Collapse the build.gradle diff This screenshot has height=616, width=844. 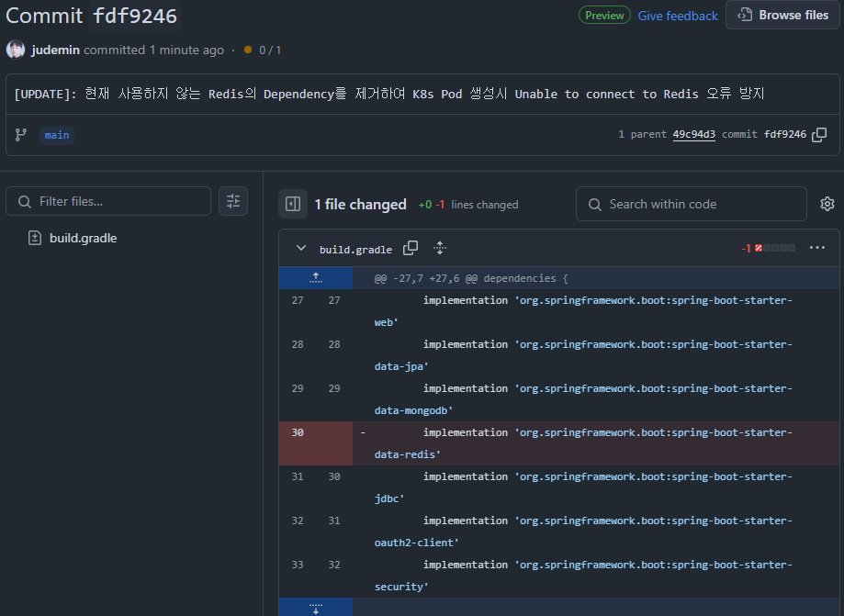point(301,249)
